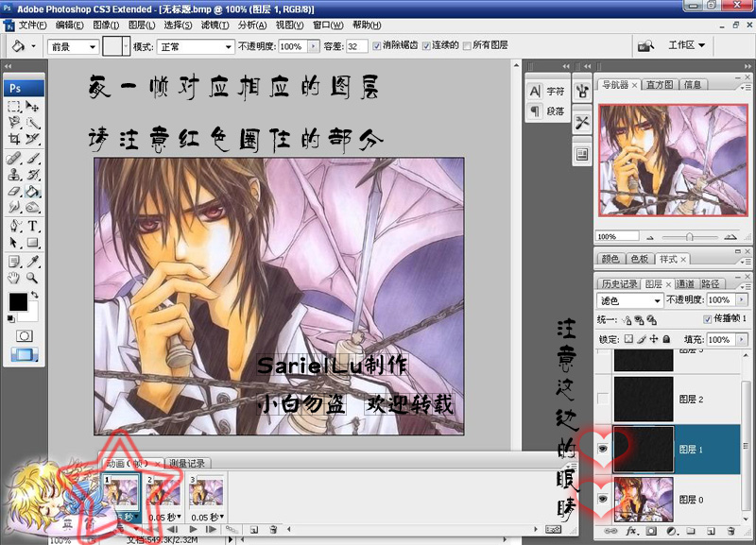Open the fill source 前景 dropdown
The height and width of the screenshot is (545, 756).
pyautogui.click(x=74, y=46)
